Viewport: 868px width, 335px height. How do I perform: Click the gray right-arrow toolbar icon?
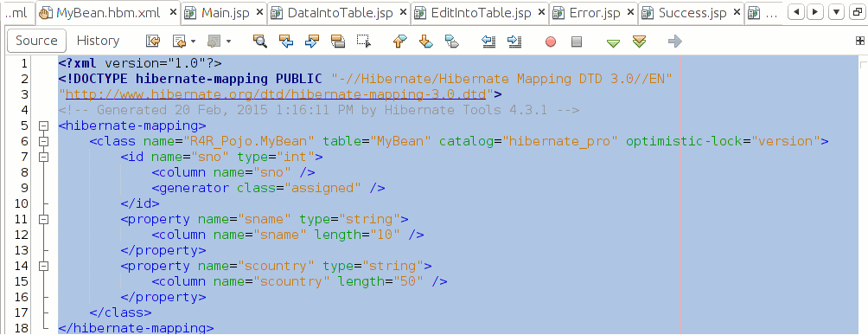click(675, 41)
